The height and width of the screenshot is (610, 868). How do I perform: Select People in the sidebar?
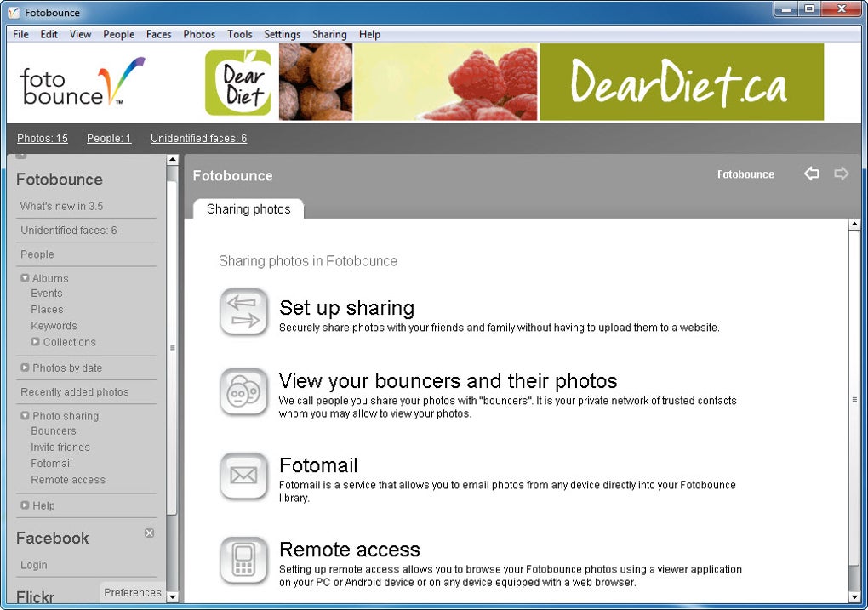pos(37,254)
